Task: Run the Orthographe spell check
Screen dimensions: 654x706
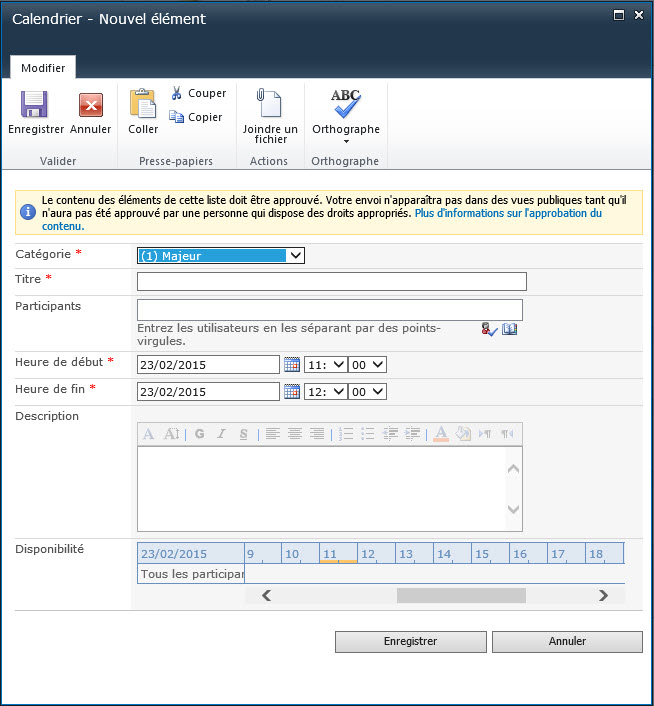Action: click(x=346, y=104)
